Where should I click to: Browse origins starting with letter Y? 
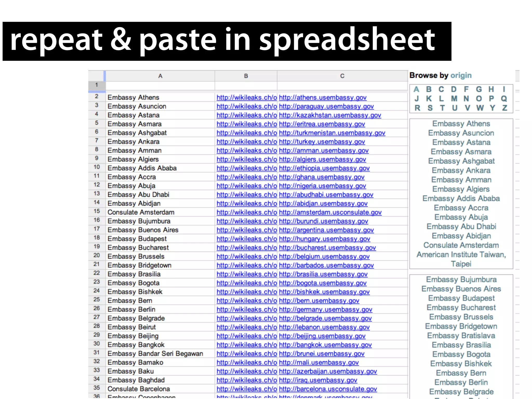[493, 108]
